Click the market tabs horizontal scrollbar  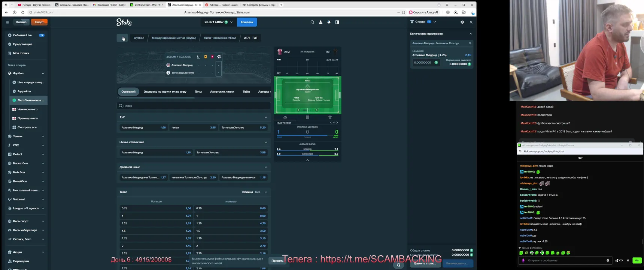click(x=156, y=98)
